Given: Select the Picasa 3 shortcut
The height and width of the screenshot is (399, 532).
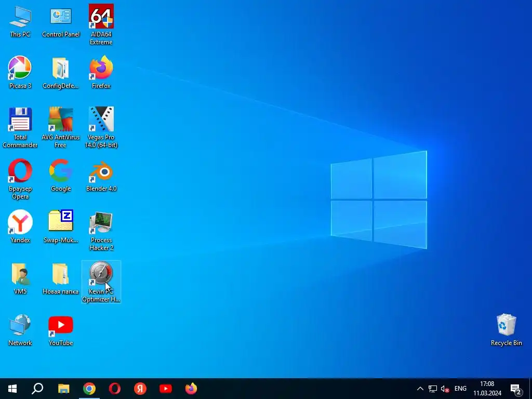Looking at the screenshot, I should pyautogui.click(x=20, y=73).
